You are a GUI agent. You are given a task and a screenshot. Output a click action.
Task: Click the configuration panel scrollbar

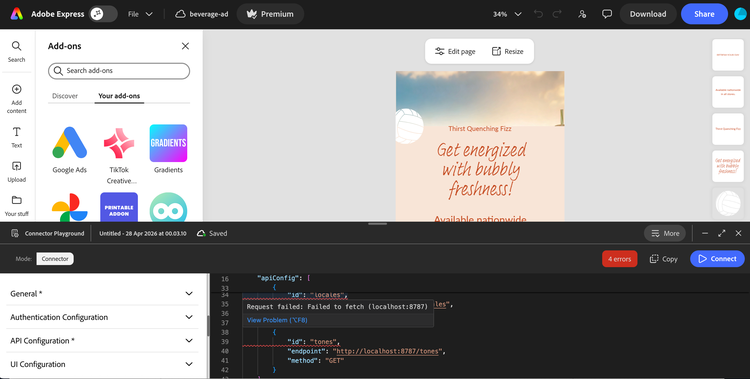click(x=208, y=325)
